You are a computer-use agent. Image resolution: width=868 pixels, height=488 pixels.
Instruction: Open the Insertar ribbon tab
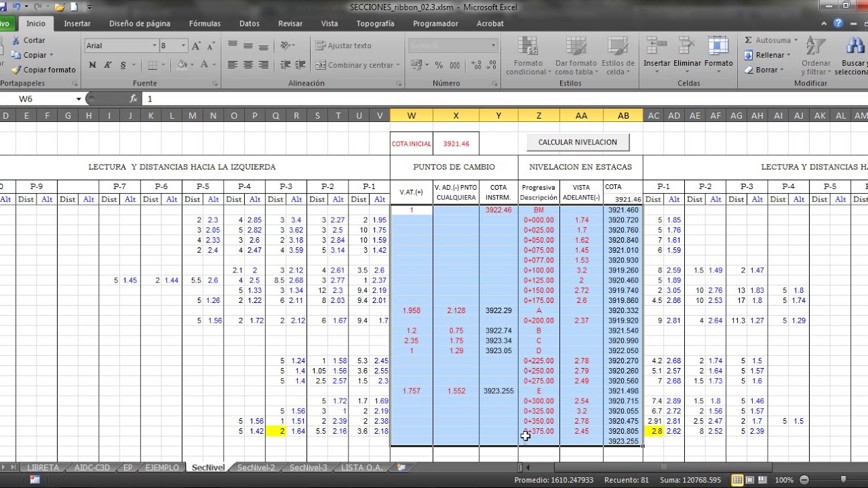(77, 23)
